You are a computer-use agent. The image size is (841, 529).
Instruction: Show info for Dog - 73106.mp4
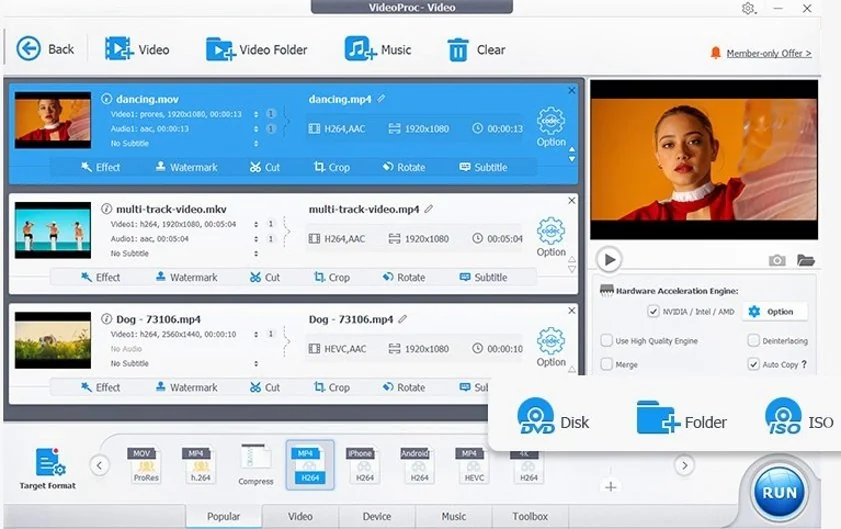click(x=106, y=319)
